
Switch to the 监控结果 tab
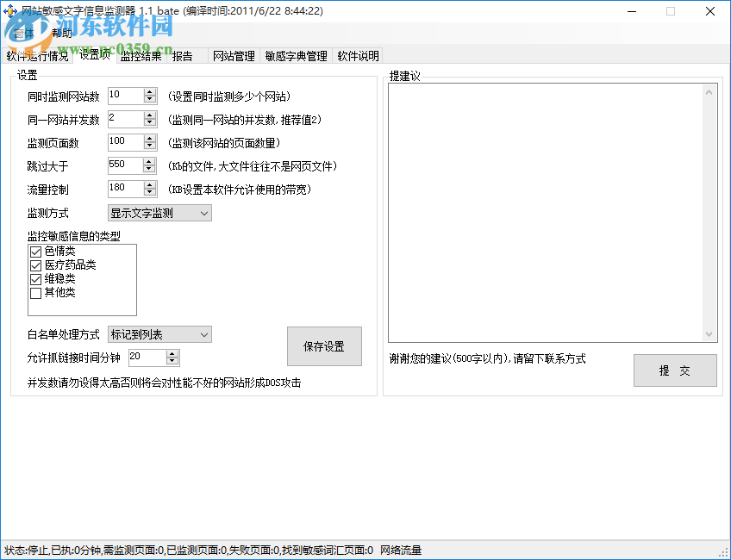click(141, 54)
